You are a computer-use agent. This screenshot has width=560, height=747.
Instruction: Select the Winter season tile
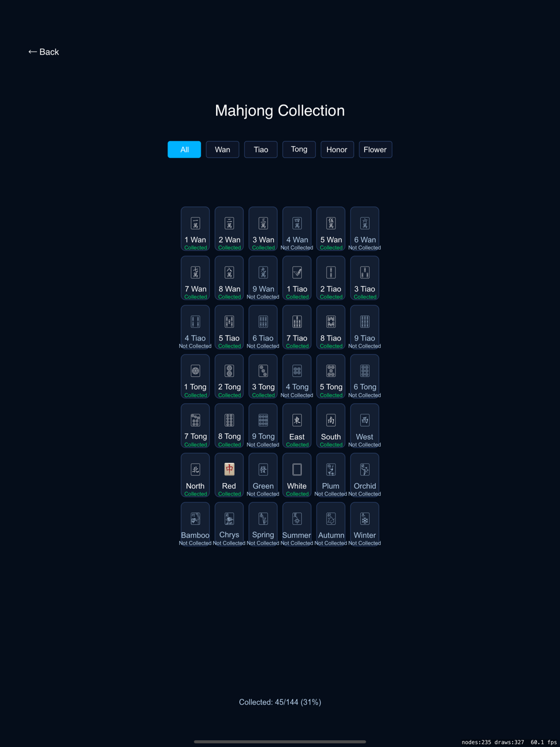coord(365,525)
